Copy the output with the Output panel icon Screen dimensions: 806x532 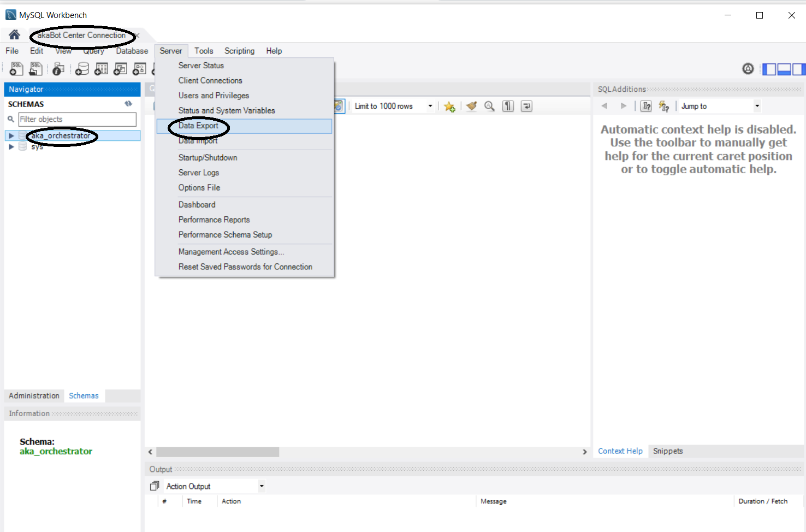[155, 486]
